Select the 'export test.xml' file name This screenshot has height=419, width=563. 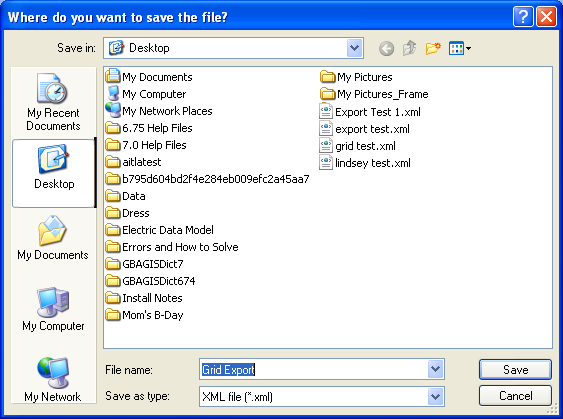pos(372,129)
